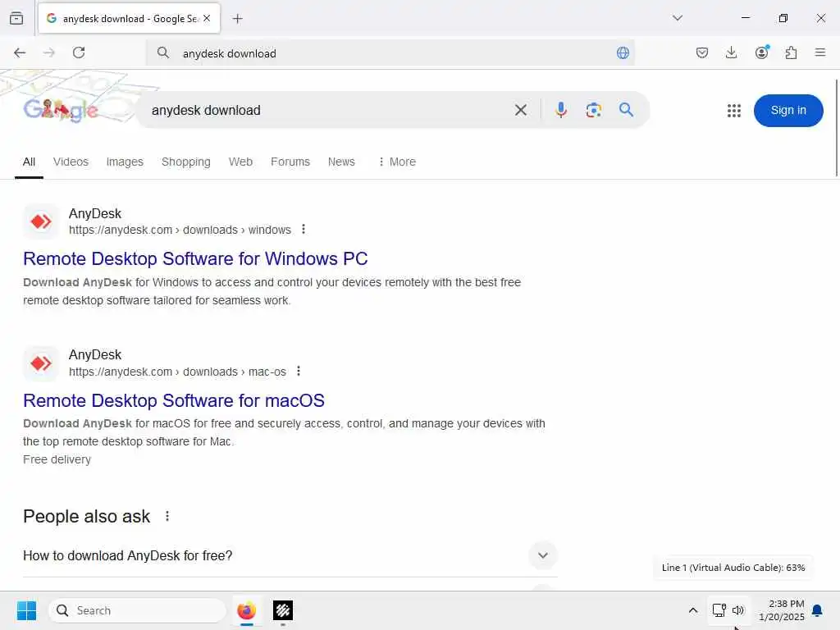Image resolution: width=840 pixels, height=630 pixels.
Task: Switch to the Images tab
Action: click(125, 162)
